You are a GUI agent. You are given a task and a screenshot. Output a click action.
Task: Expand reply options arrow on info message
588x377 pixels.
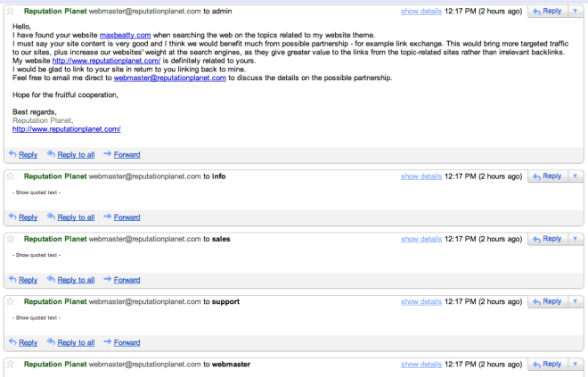[x=576, y=176]
